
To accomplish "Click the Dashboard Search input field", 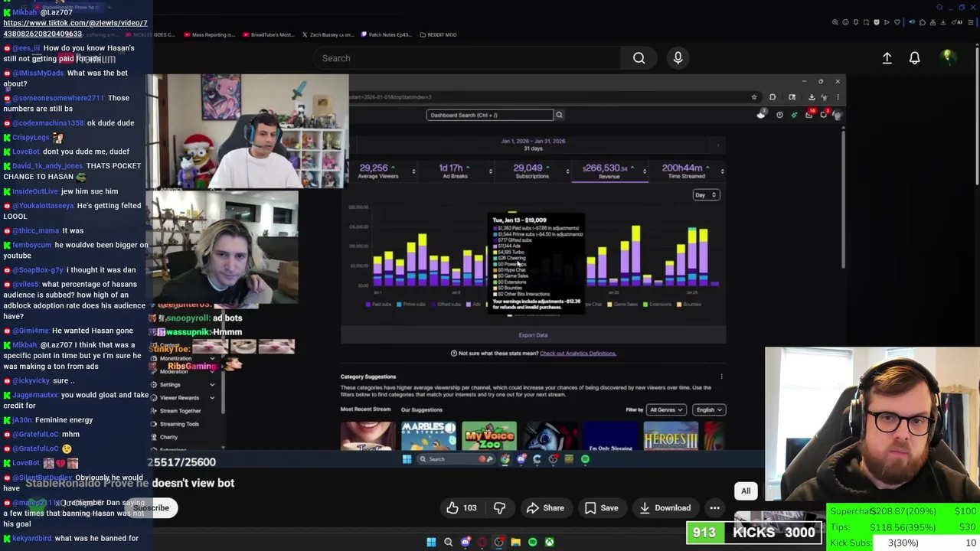I will (x=490, y=115).
